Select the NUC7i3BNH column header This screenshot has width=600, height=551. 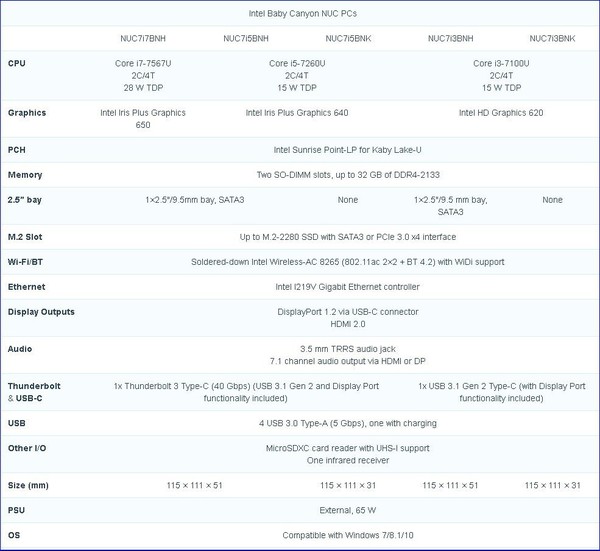[x=450, y=39]
